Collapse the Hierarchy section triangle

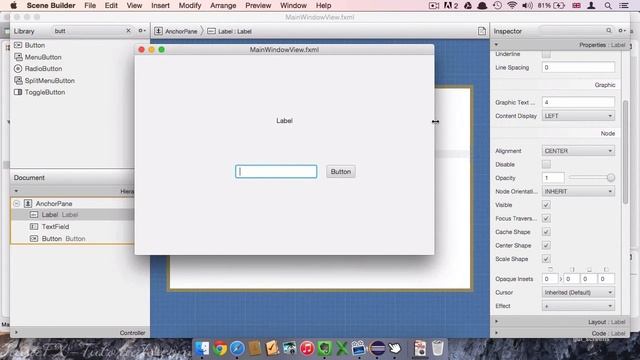[x=16, y=191]
